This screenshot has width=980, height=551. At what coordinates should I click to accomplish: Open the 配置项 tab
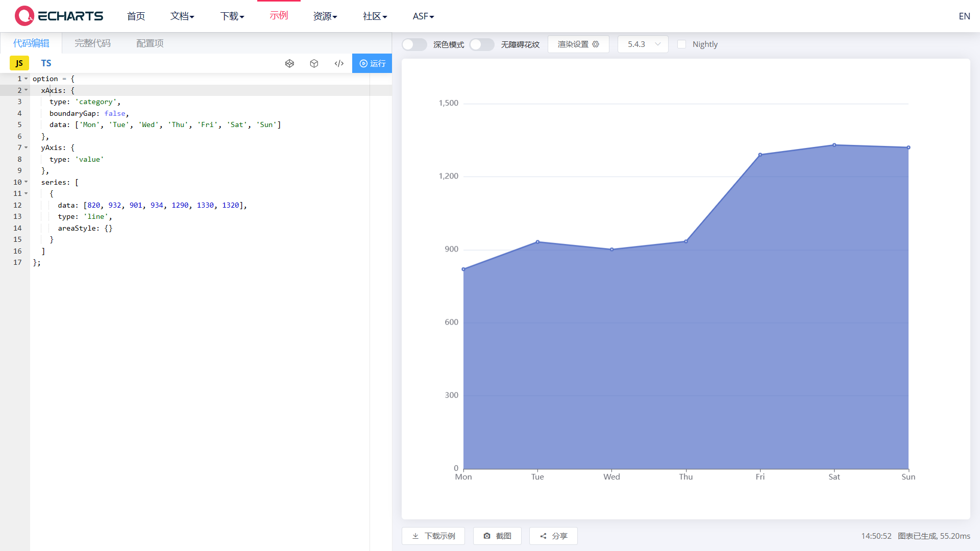point(150,43)
